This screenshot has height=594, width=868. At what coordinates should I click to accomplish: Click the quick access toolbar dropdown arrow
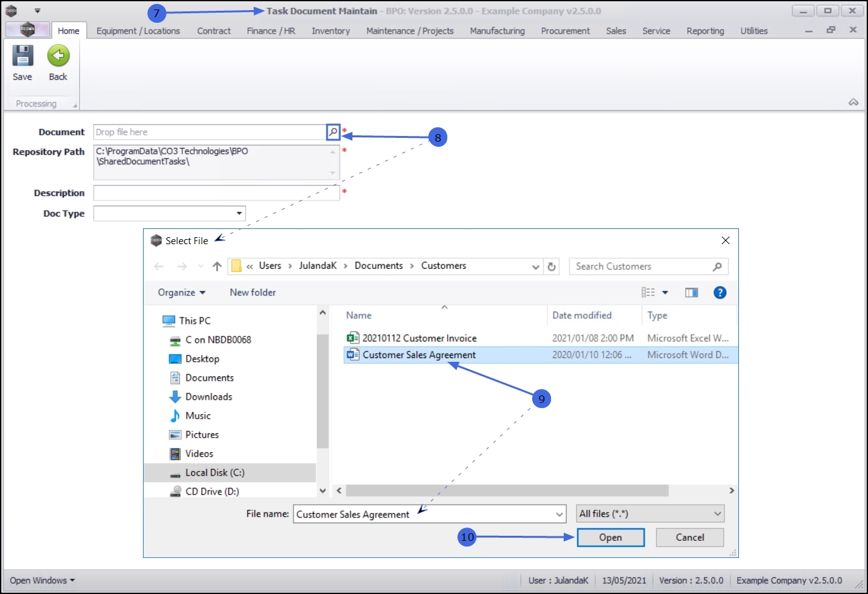pos(37,11)
